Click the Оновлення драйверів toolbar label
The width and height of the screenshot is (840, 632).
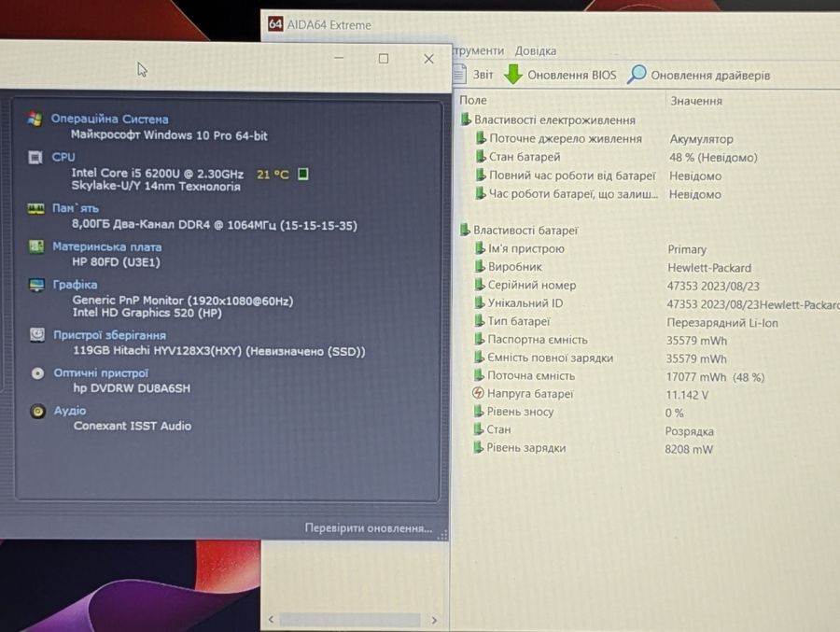710,76
